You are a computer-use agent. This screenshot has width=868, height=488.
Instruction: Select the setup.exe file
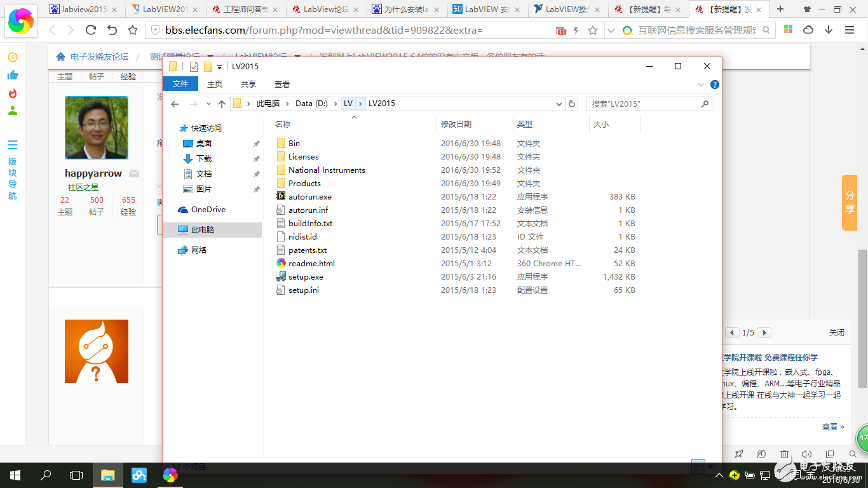click(306, 277)
